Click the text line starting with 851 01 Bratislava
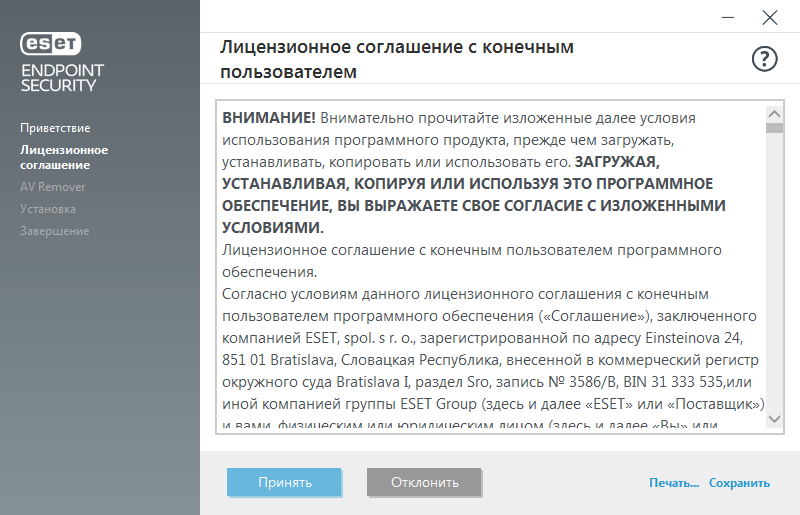 point(490,360)
